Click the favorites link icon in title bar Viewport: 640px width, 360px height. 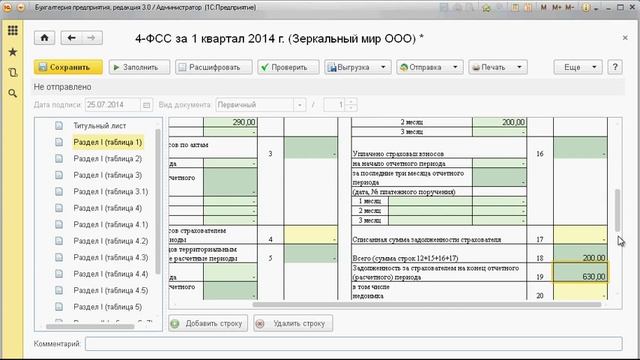(486, 7)
